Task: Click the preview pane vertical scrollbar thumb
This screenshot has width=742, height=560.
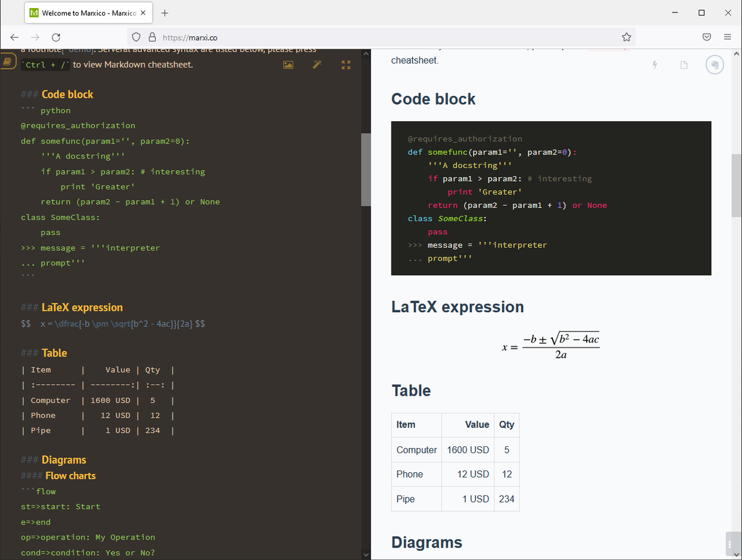Action: 736,185
